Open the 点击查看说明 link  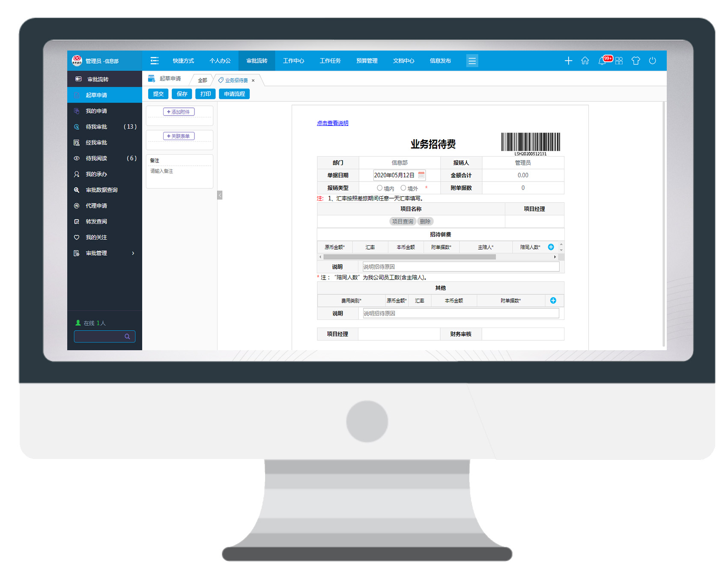tap(332, 123)
